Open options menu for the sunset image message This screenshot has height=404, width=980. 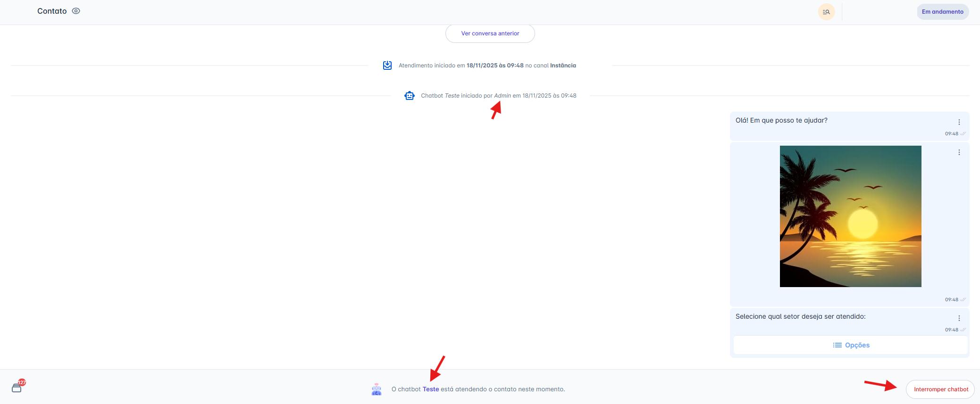click(959, 152)
